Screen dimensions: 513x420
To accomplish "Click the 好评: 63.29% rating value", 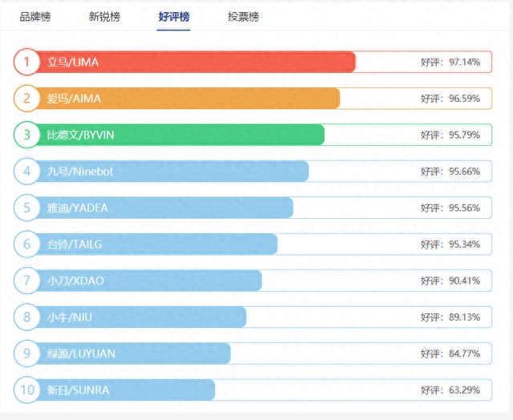I will pos(450,390).
